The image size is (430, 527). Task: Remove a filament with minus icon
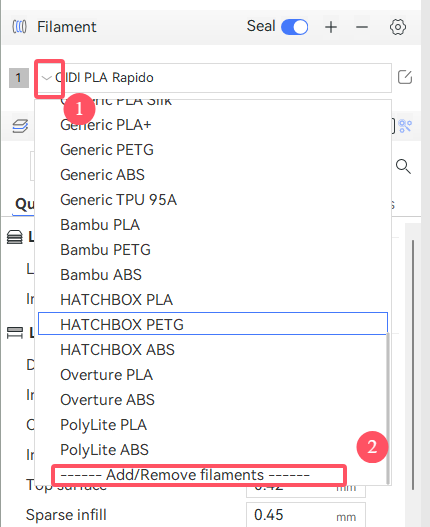point(362,27)
